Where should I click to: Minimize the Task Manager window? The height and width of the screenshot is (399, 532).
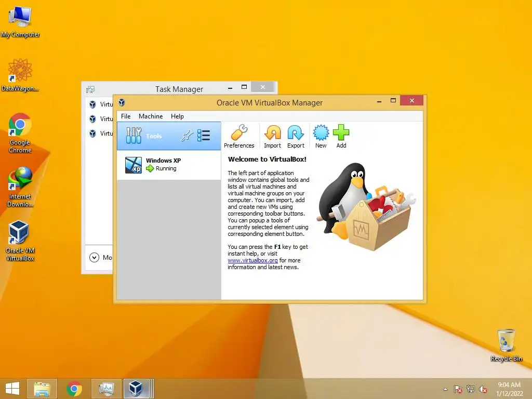230,88
